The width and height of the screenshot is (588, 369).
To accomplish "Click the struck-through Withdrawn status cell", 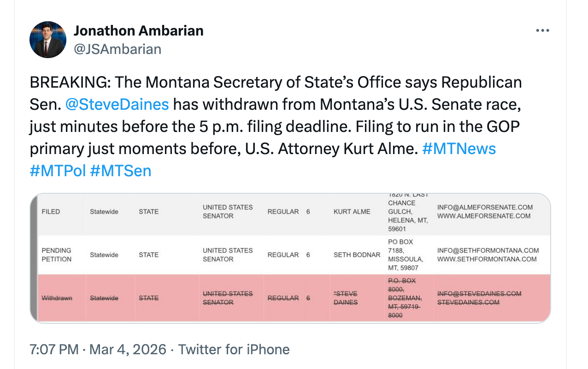I will point(57,298).
